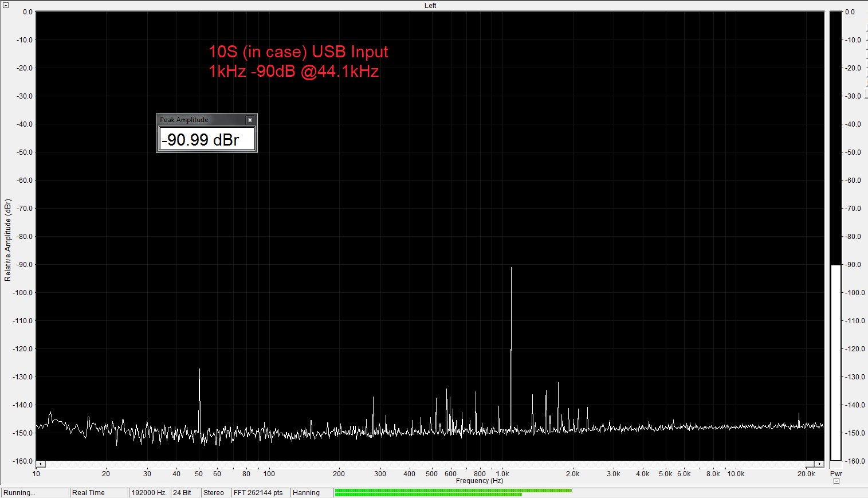The width and height of the screenshot is (868, 498).
Task: Click the Frequency (Hz) axis label
Action: pyautogui.click(x=480, y=481)
